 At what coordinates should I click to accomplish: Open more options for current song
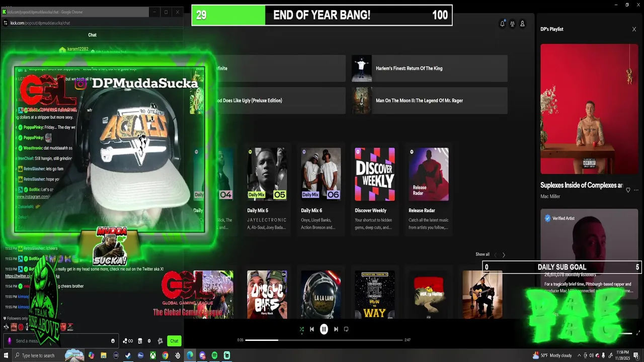tap(636, 190)
